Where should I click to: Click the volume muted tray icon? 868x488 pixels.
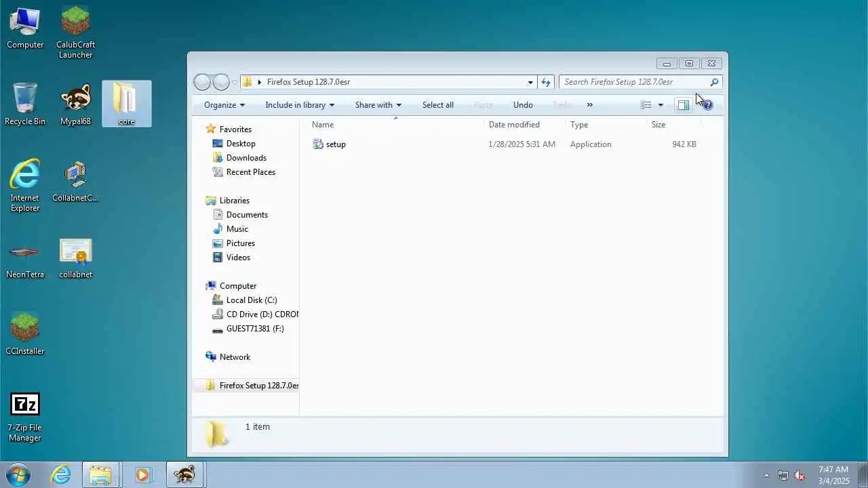point(800,475)
